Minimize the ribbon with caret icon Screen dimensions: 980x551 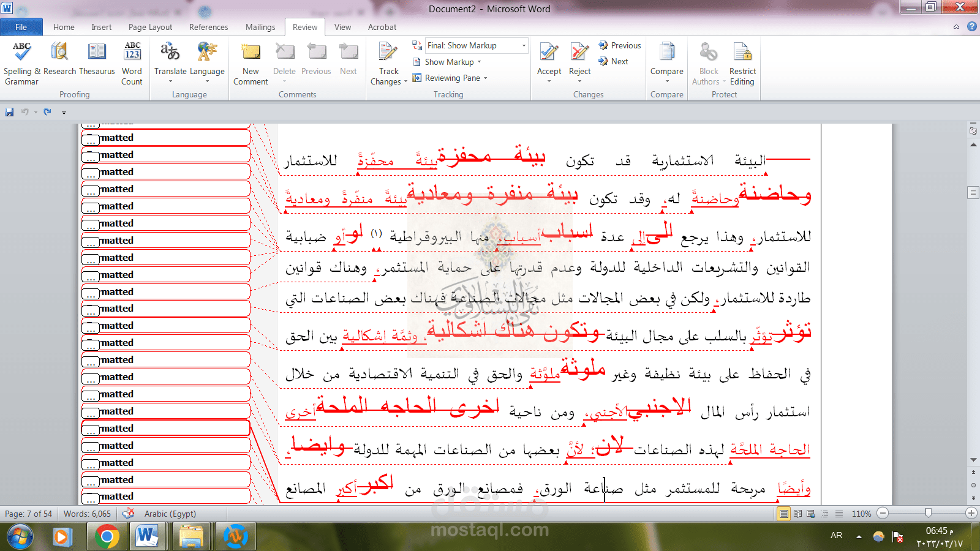(x=956, y=27)
